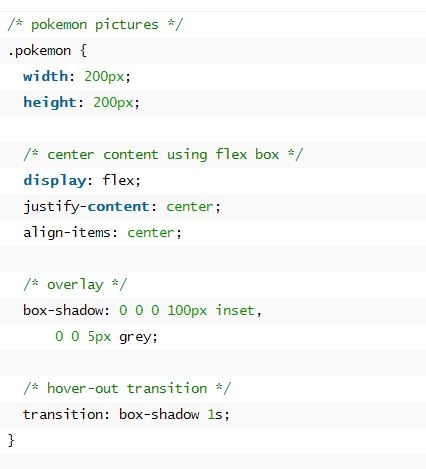Click the center value of justify-content
The height and width of the screenshot is (469, 426).
click(x=189, y=207)
